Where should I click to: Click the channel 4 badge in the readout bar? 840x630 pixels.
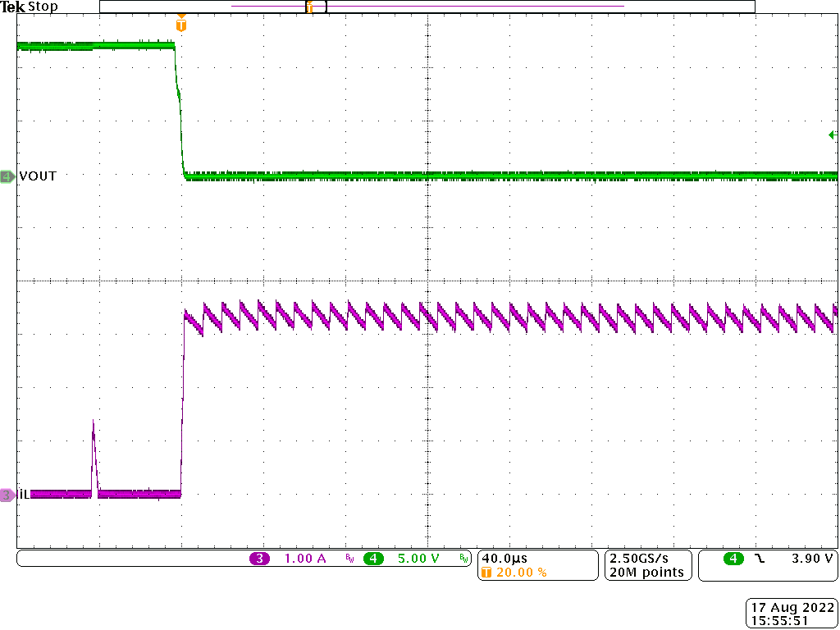pyautogui.click(x=373, y=557)
